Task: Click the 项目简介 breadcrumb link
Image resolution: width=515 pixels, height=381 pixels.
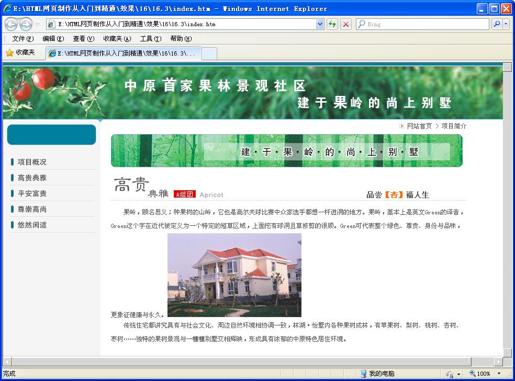Action: 454,126
